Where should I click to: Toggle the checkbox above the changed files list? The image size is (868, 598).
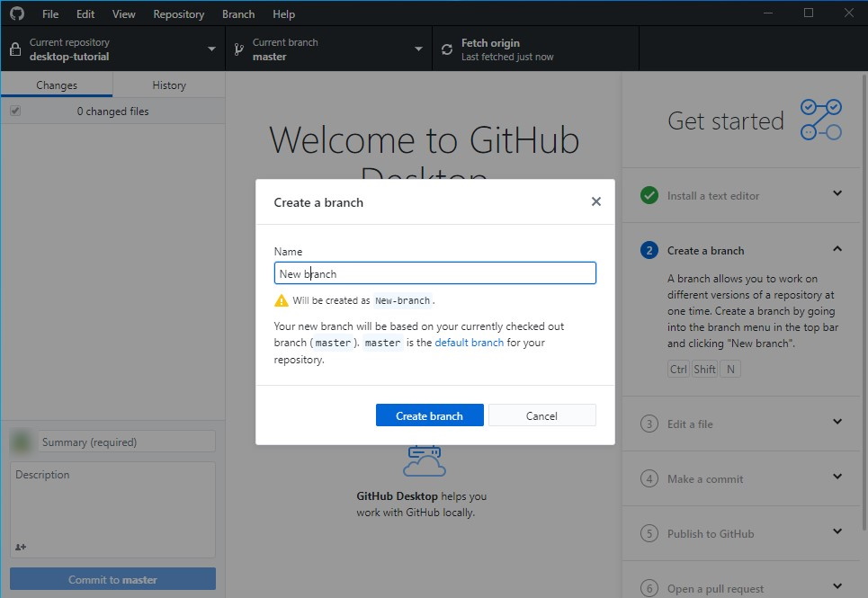click(14, 110)
